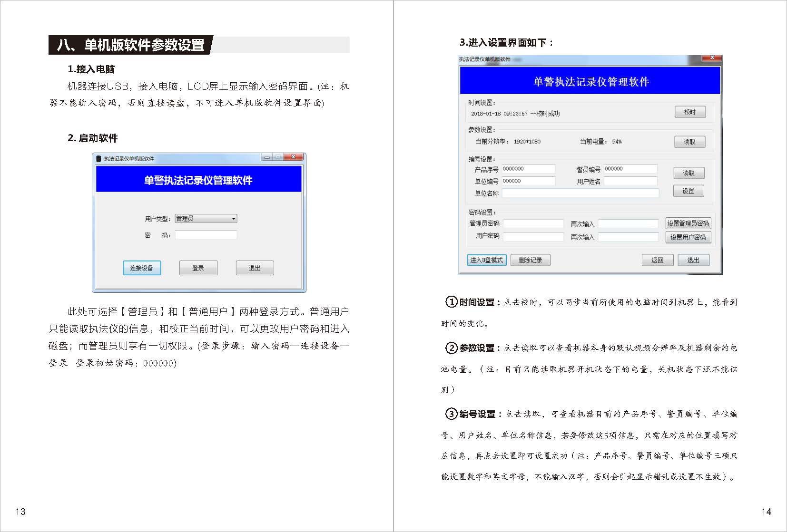This screenshot has width=787, height=532.
Task: Close the settings window with red X
Action: coord(712,58)
